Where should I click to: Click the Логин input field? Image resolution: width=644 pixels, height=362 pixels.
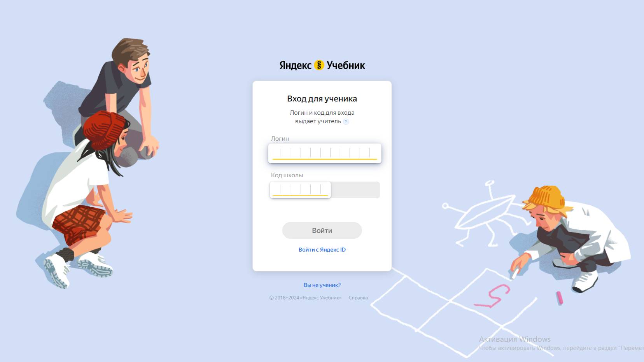click(x=325, y=153)
